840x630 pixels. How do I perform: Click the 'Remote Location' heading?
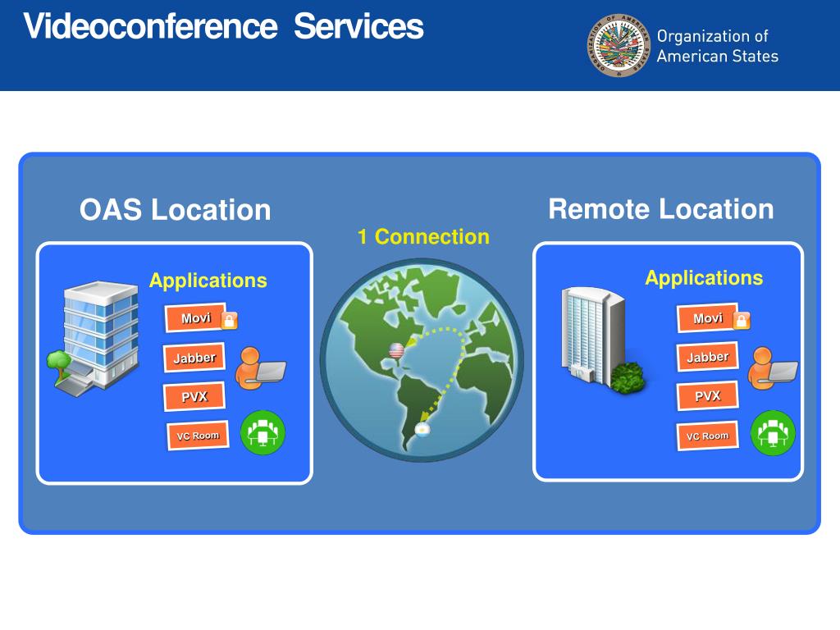(x=661, y=209)
